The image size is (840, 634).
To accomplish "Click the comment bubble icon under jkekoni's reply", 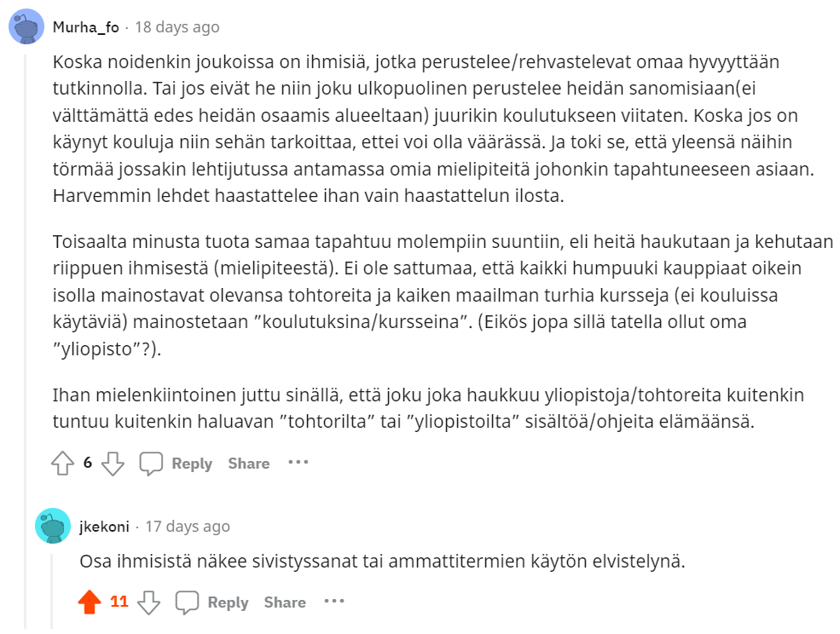I will [x=187, y=602].
